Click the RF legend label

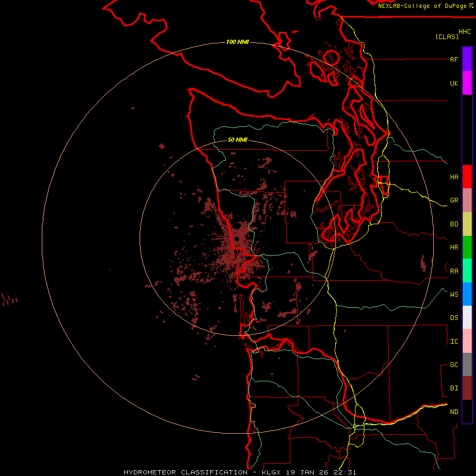454,59
